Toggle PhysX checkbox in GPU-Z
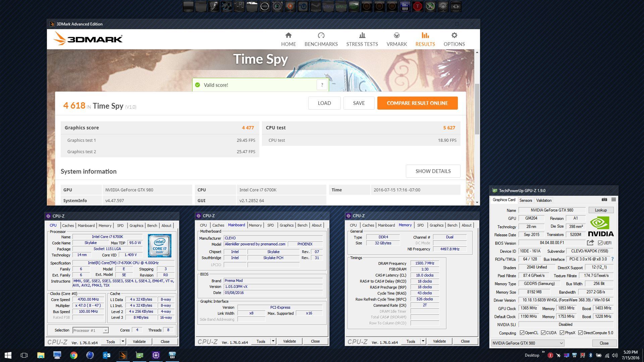The width and height of the screenshot is (644, 362). (562, 333)
